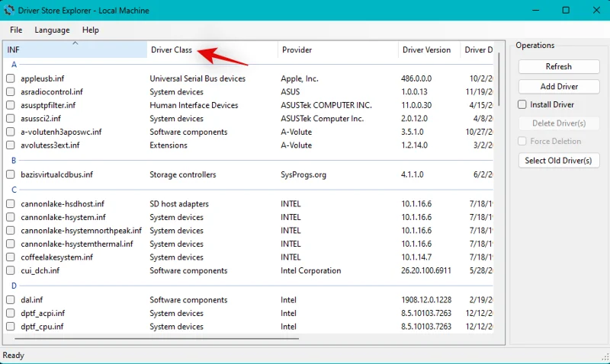Sort by the Provider column header
This screenshot has width=610, height=364.
point(338,49)
